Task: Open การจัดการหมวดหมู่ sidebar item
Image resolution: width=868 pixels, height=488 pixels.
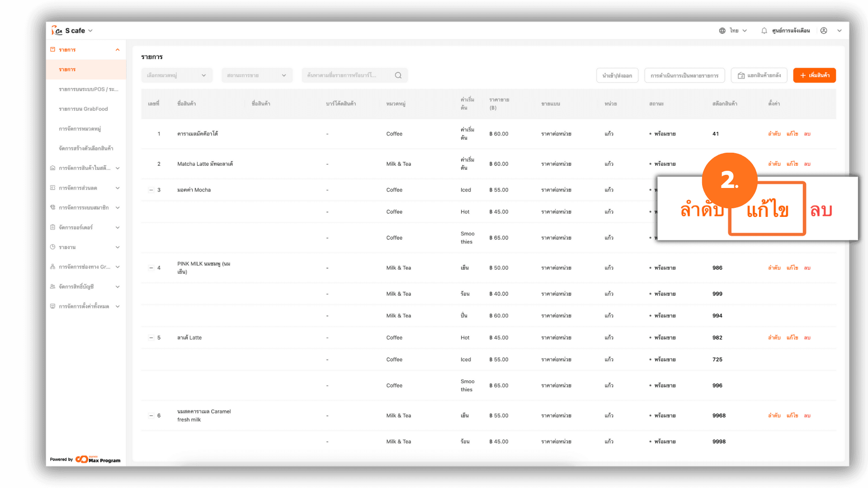Action: tap(80, 129)
